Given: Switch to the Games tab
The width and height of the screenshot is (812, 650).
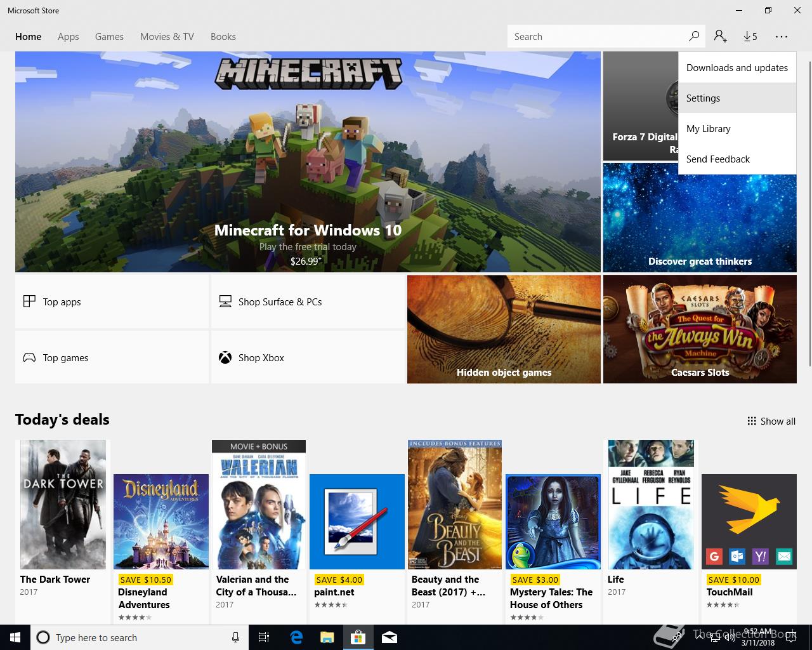Looking at the screenshot, I should (109, 36).
